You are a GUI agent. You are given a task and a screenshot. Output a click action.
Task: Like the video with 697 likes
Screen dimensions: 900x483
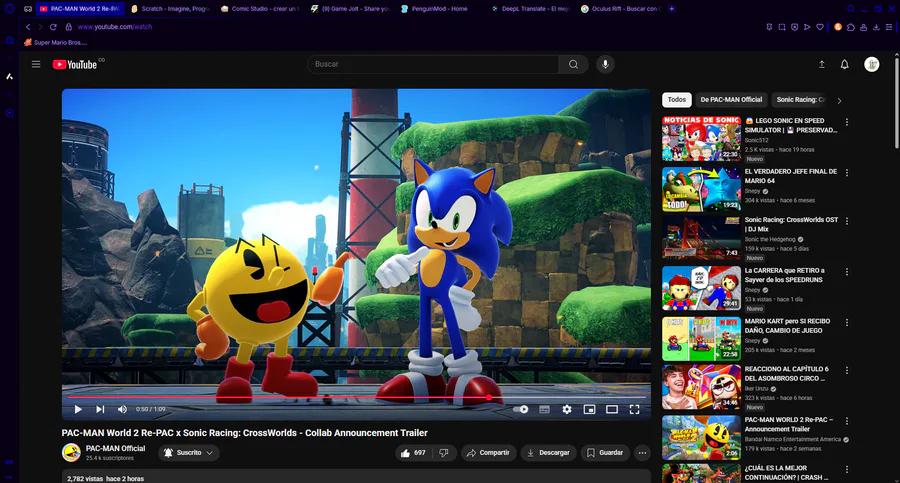pyautogui.click(x=413, y=453)
